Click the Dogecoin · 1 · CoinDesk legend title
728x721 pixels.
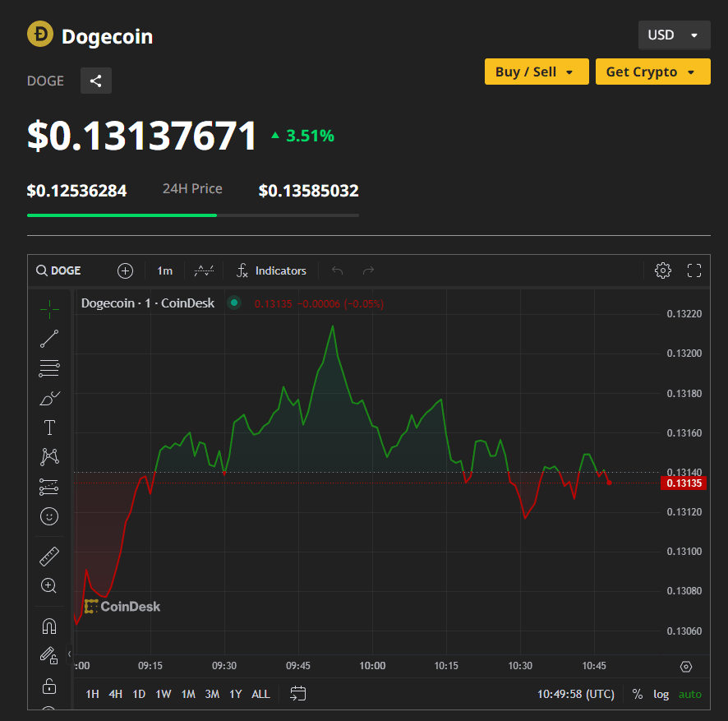click(x=148, y=303)
